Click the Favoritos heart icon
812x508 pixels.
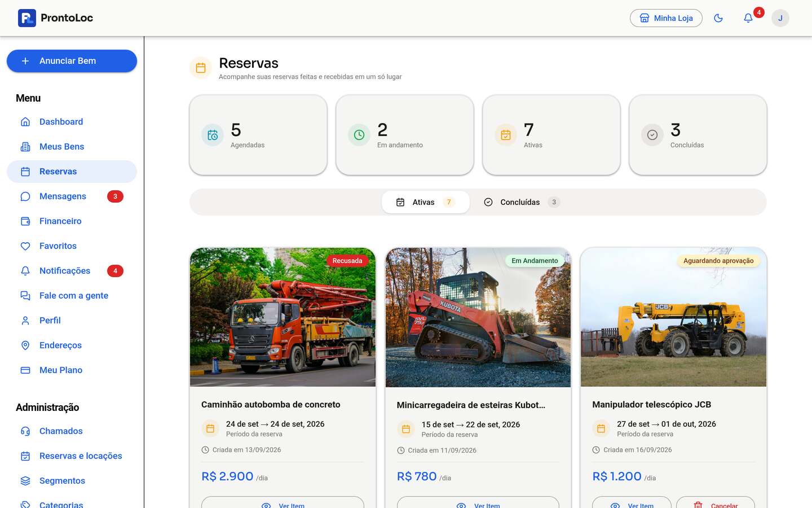pos(25,246)
